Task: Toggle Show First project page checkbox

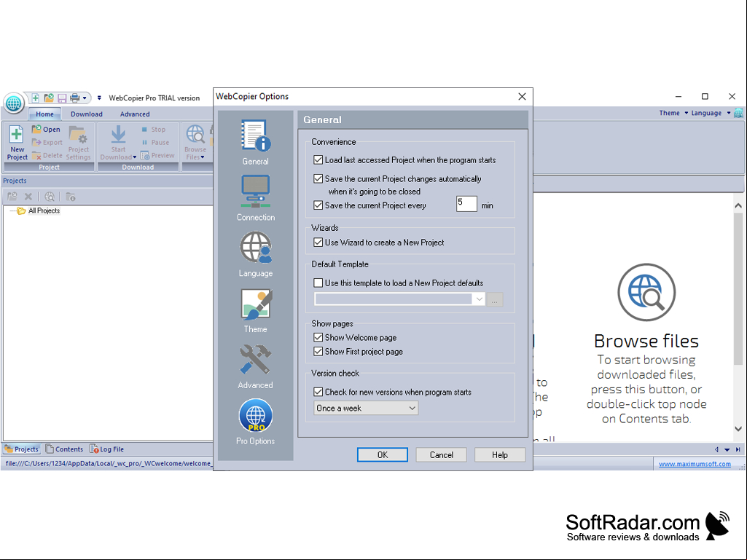Action: (x=318, y=352)
